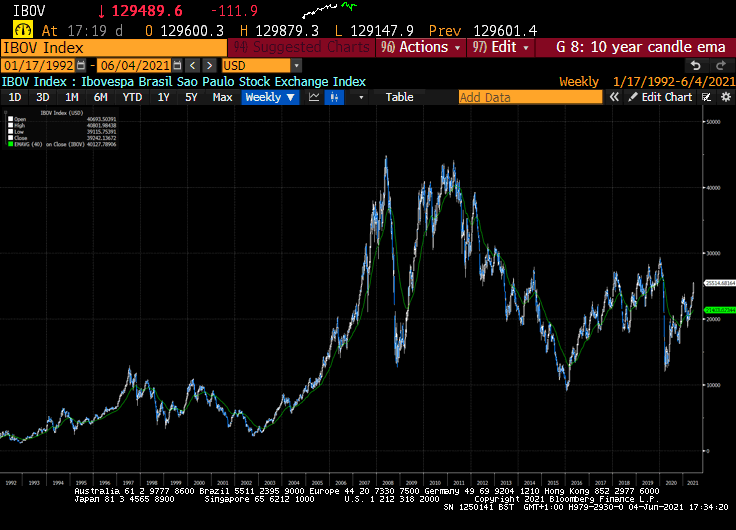Select the candlestick chart type icon

(334, 97)
